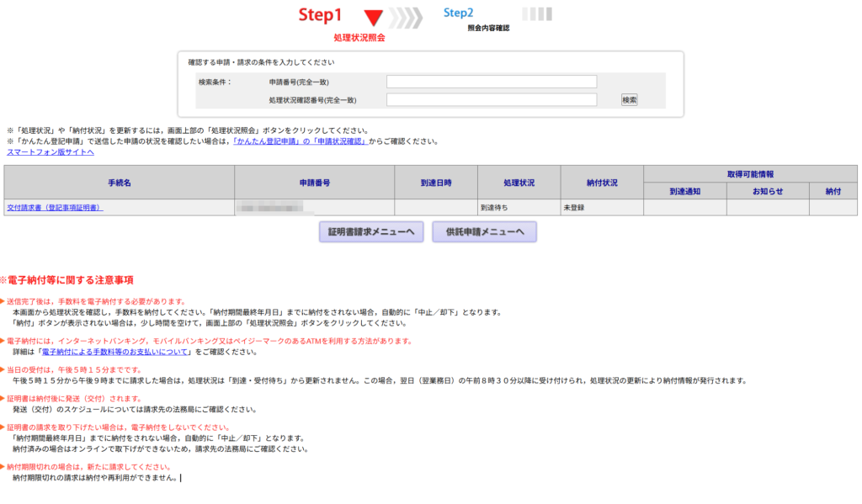The image size is (862, 504).
Task: Open the スマートフォン版サイトへ link
Action: (x=51, y=152)
